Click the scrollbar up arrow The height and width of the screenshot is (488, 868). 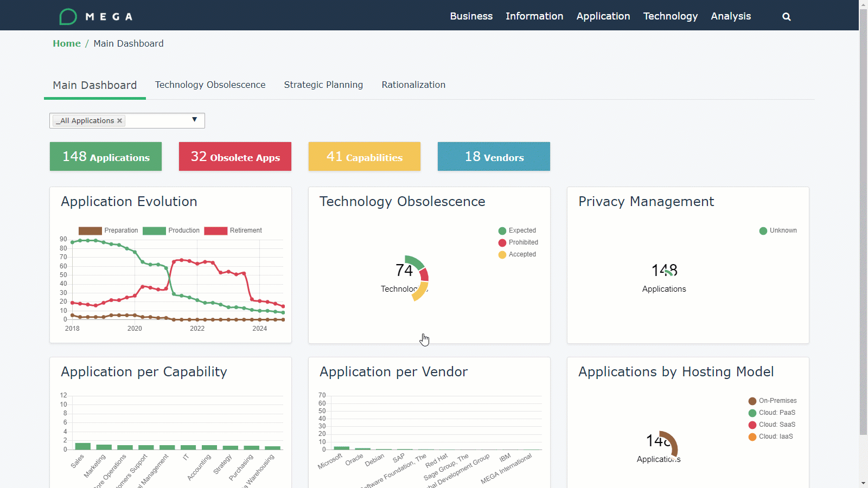[863, 4]
